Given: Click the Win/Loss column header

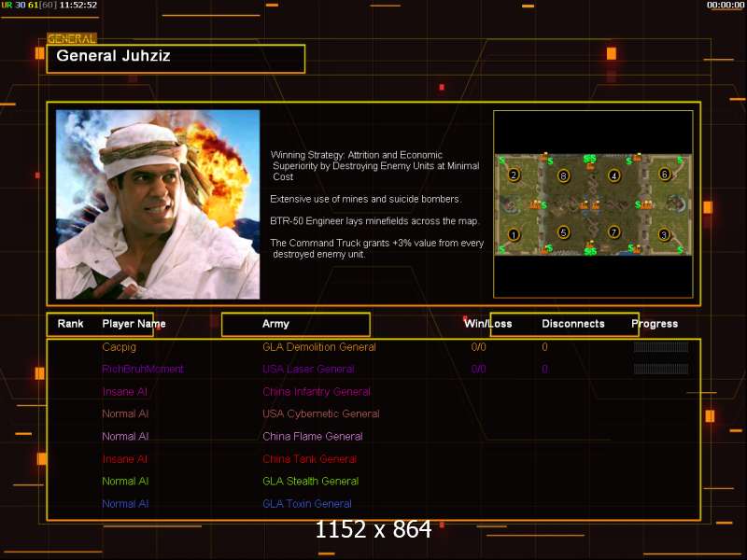Looking at the screenshot, I should click(x=487, y=324).
